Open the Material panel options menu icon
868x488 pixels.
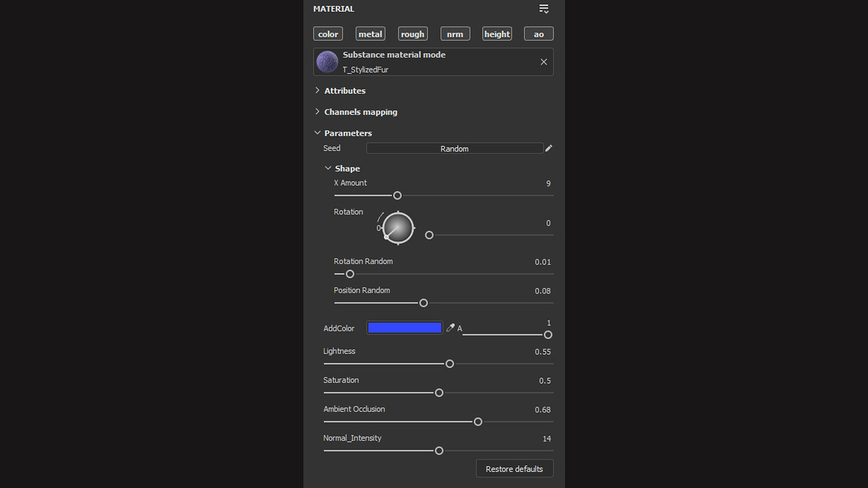pyautogui.click(x=543, y=9)
